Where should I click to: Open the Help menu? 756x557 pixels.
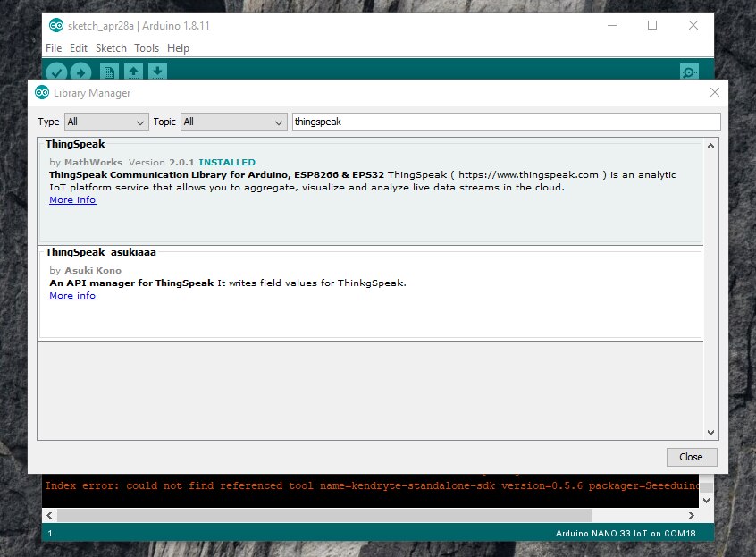[x=178, y=48]
